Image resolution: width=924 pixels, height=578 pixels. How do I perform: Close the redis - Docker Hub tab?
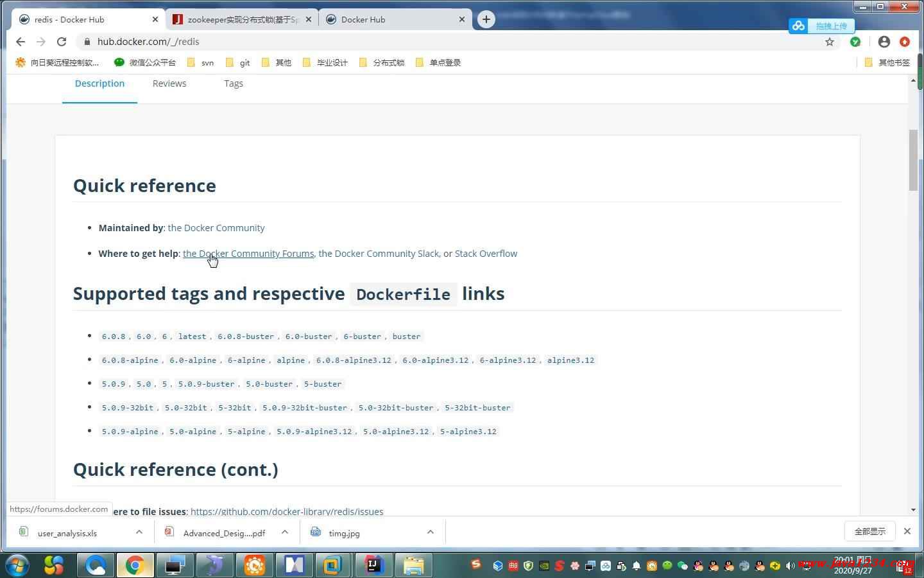pyautogui.click(x=155, y=19)
